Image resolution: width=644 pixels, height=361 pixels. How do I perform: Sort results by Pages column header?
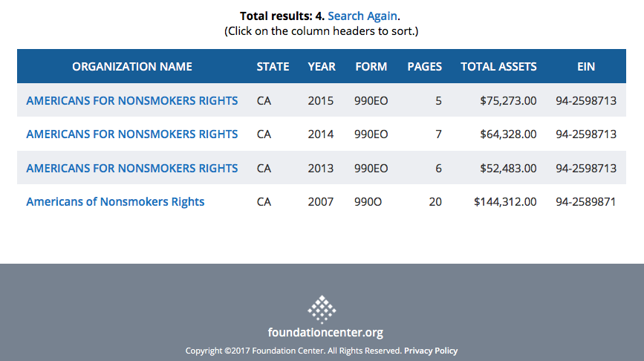coord(424,66)
